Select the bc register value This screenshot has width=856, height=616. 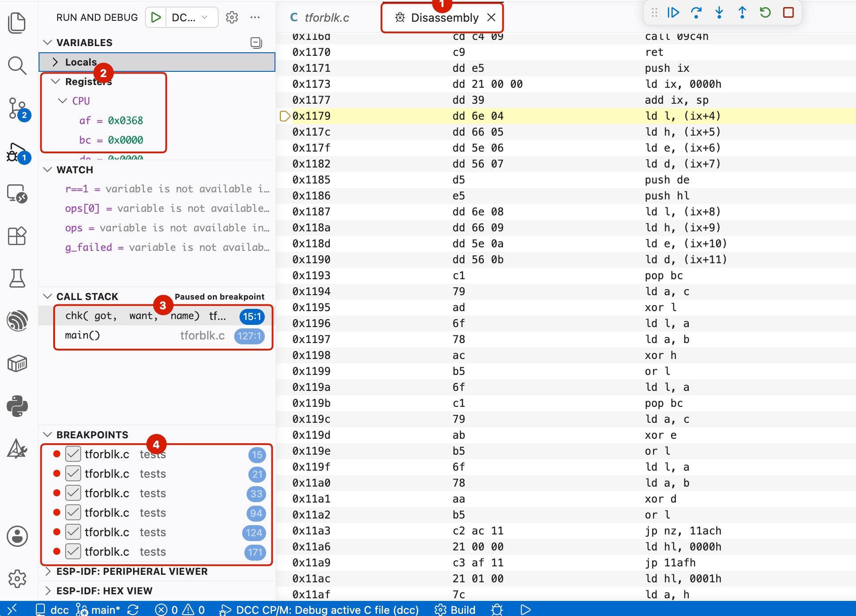click(126, 140)
